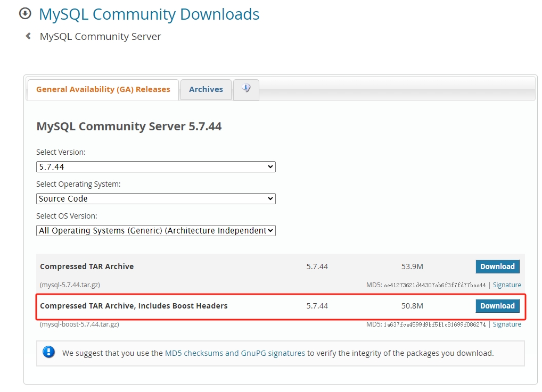Open the Select Version dropdown showing 5.7.44
This screenshot has width=542, height=392.
(x=156, y=167)
